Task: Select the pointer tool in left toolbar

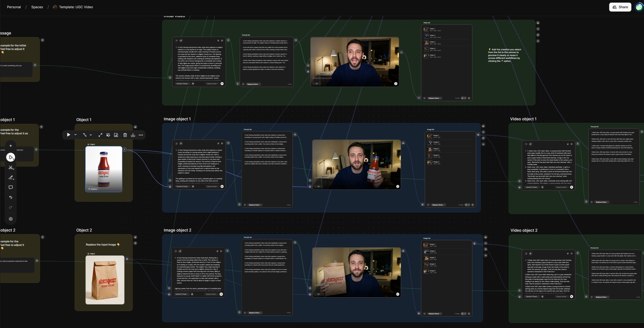Action: point(11,157)
